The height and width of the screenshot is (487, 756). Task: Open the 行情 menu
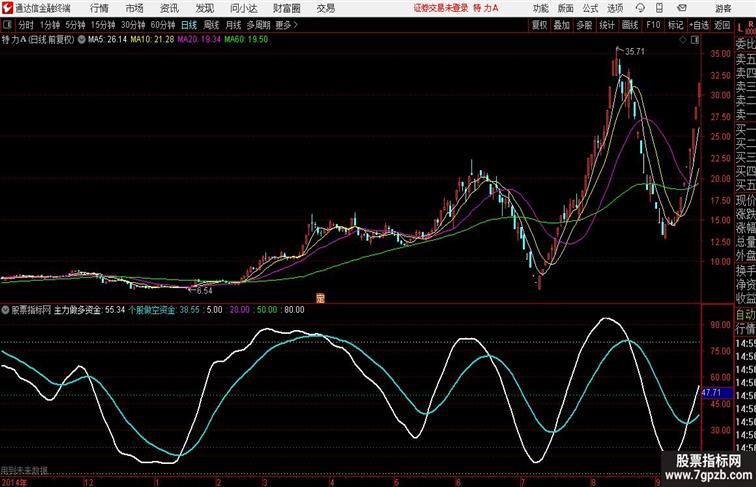(x=99, y=8)
